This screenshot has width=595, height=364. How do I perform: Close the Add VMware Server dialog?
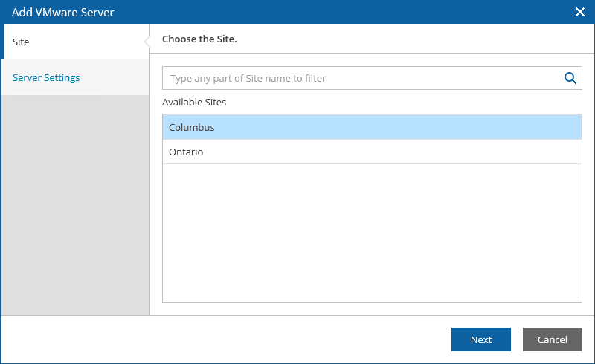pos(580,12)
